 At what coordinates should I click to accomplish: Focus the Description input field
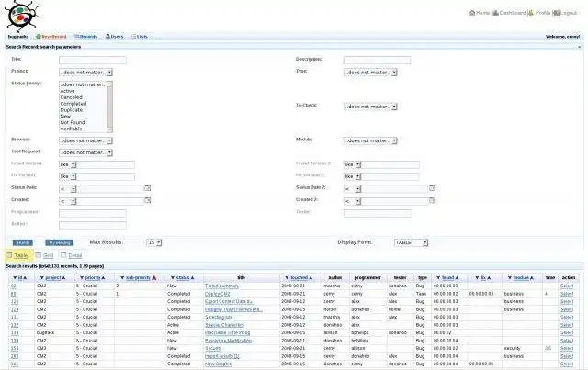pos(377,60)
